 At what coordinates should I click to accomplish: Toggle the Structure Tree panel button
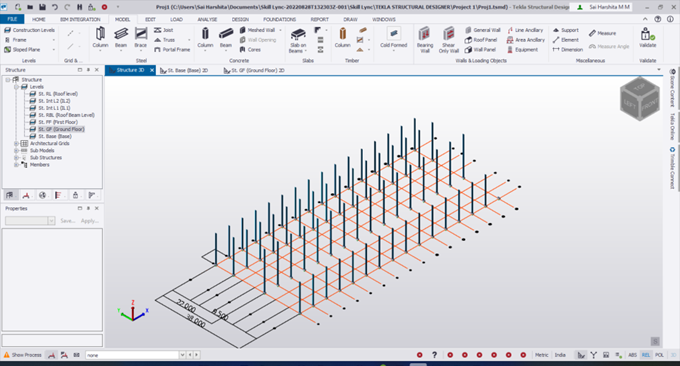pos(10,195)
